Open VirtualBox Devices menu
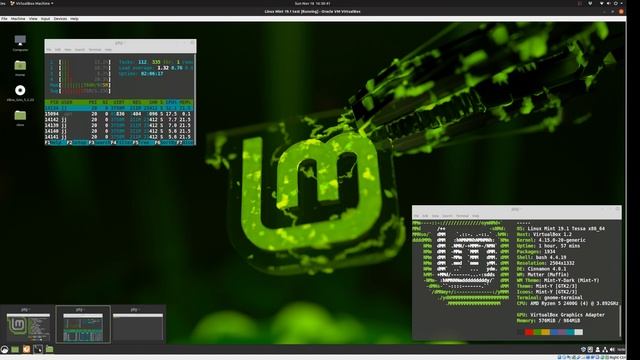Screen dimensions: 640x360 [x=60, y=19]
